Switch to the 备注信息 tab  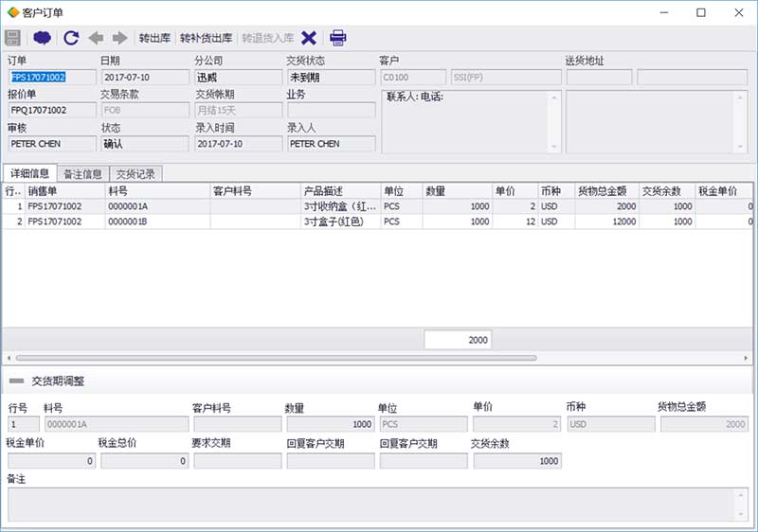coord(82,173)
